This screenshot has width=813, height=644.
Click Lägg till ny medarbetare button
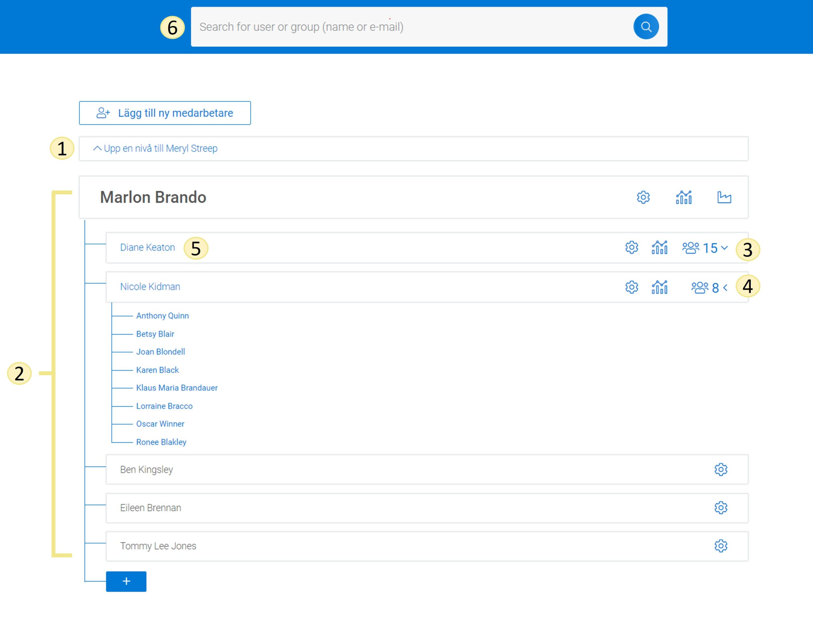point(165,113)
